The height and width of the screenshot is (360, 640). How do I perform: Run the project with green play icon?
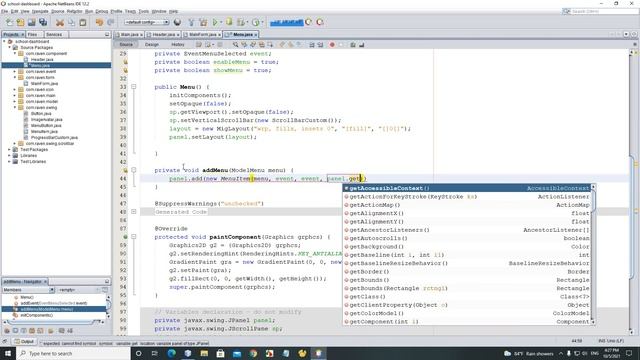[215, 22]
